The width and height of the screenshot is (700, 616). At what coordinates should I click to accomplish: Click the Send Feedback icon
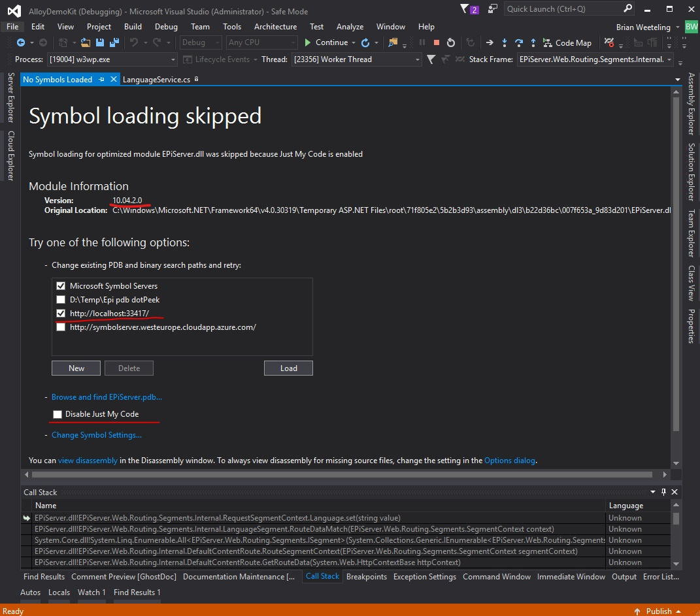(492, 8)
